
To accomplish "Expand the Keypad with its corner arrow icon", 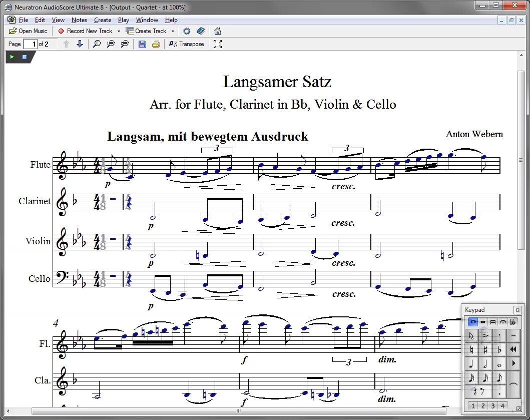I will [x=519, y=409].
